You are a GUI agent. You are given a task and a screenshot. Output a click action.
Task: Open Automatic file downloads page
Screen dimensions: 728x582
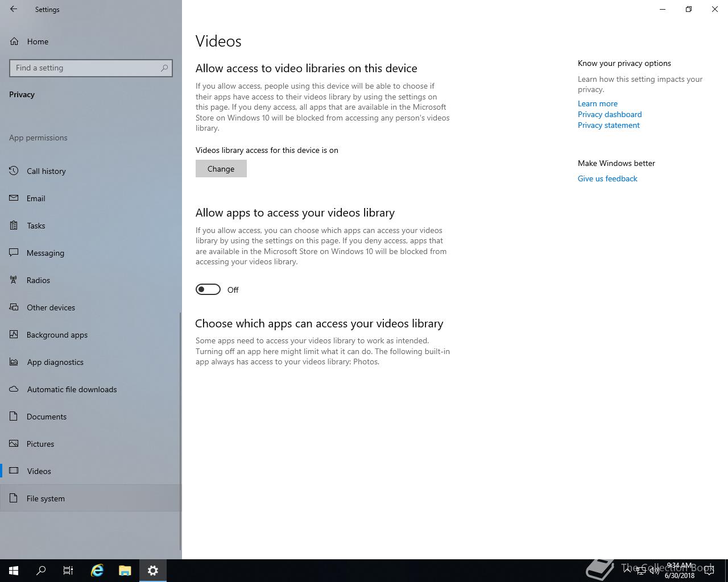pyautogui.click(x=91, y=389)
